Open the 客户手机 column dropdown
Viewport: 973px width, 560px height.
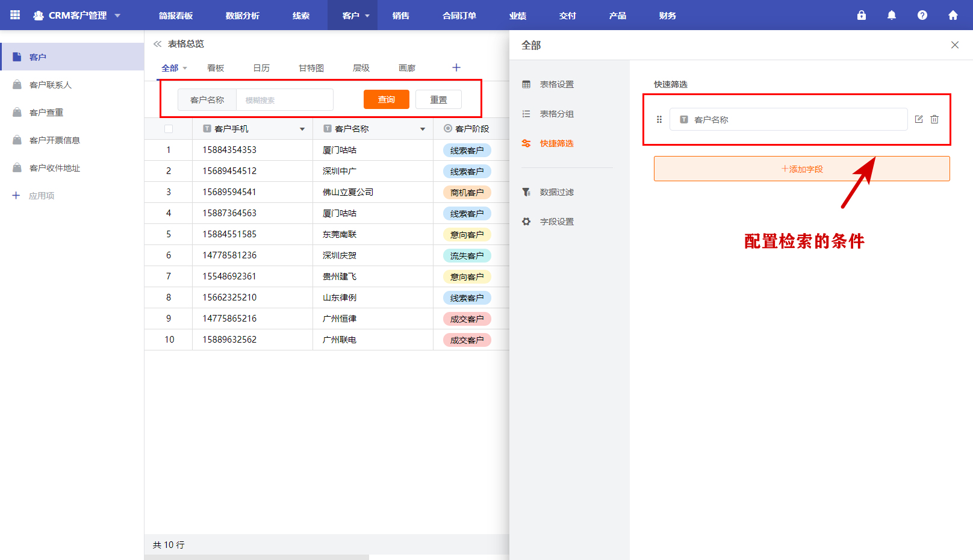(x=302, y=128)
